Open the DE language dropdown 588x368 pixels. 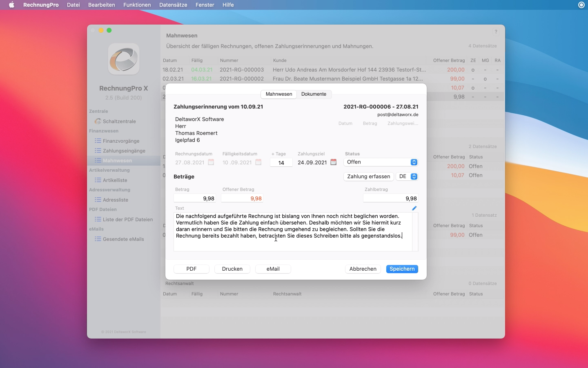tap(407, 177)
